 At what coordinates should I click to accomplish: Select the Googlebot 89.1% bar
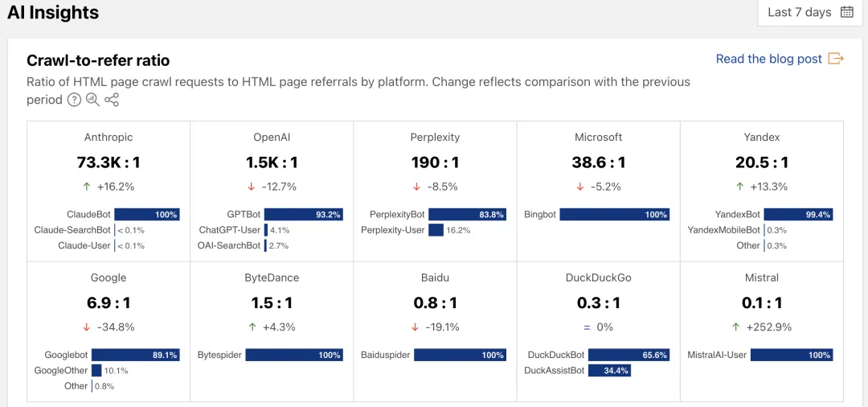[x=135, y=355]
